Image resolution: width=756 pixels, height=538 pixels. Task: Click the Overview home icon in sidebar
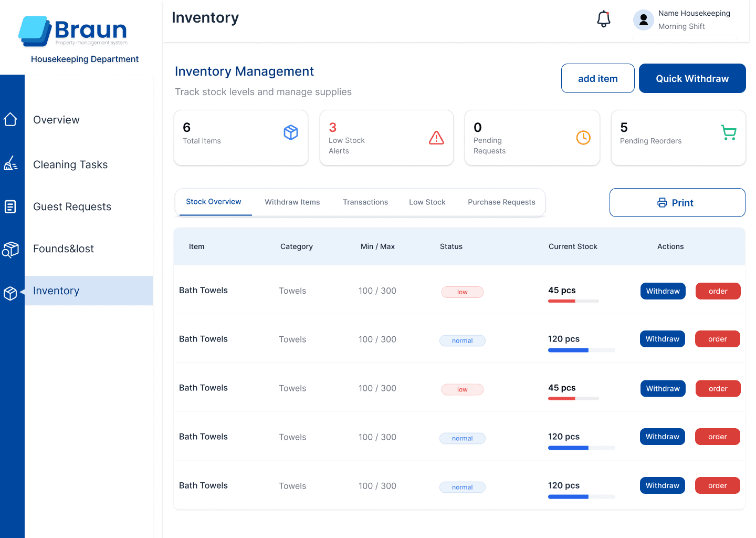point(10,119)
